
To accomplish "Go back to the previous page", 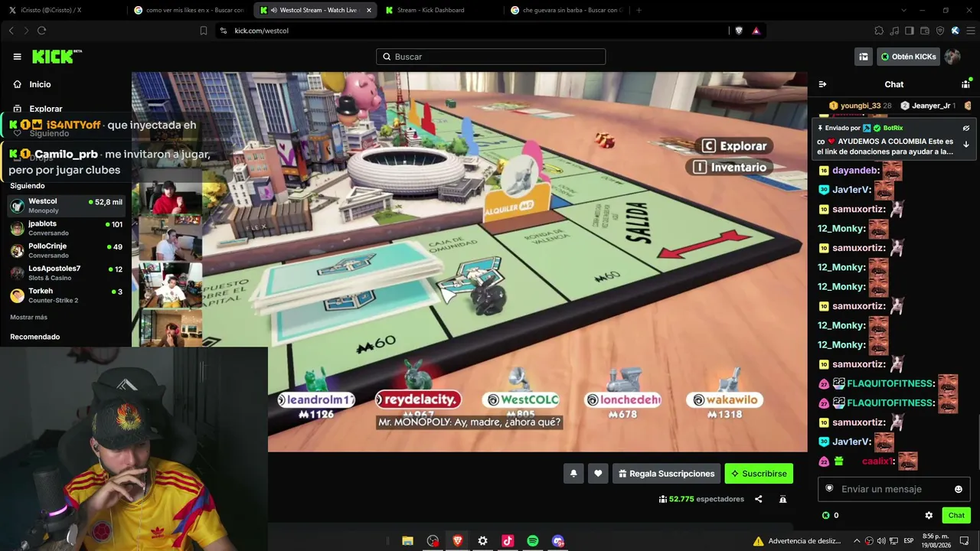I will (11, 31).
